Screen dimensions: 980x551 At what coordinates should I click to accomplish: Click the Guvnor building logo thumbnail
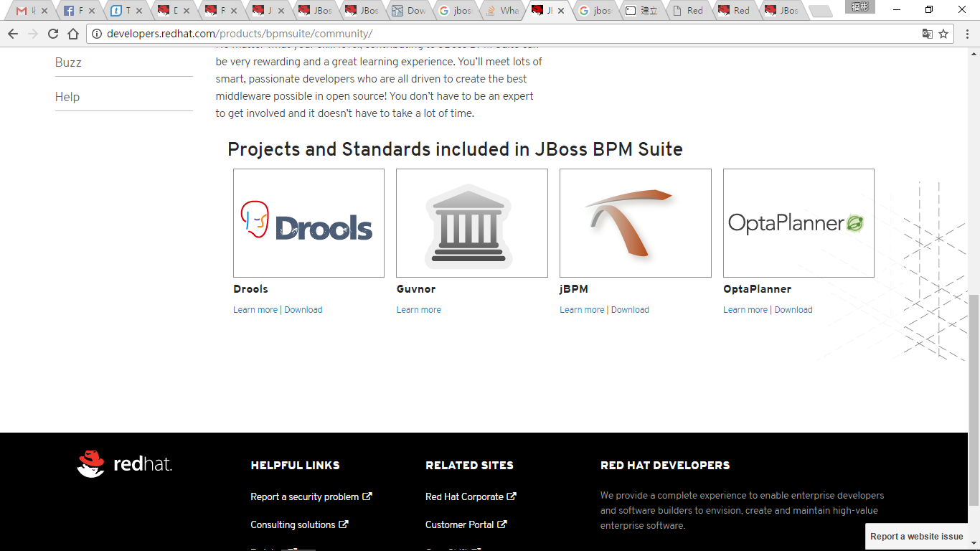472,223
